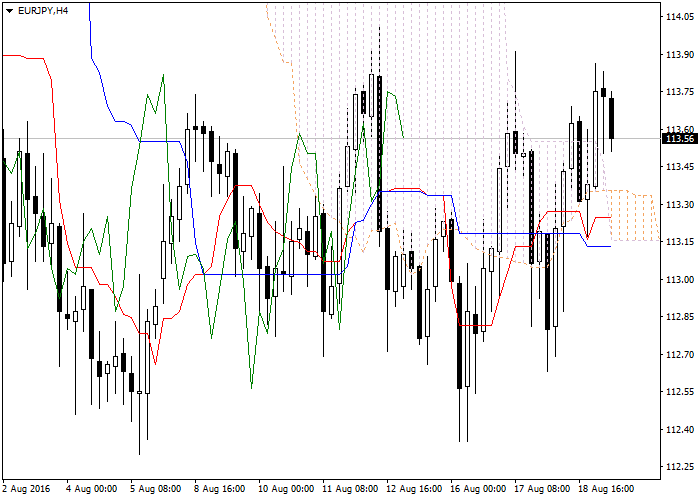Click the 113.75 price scale label

pos(680,92)
